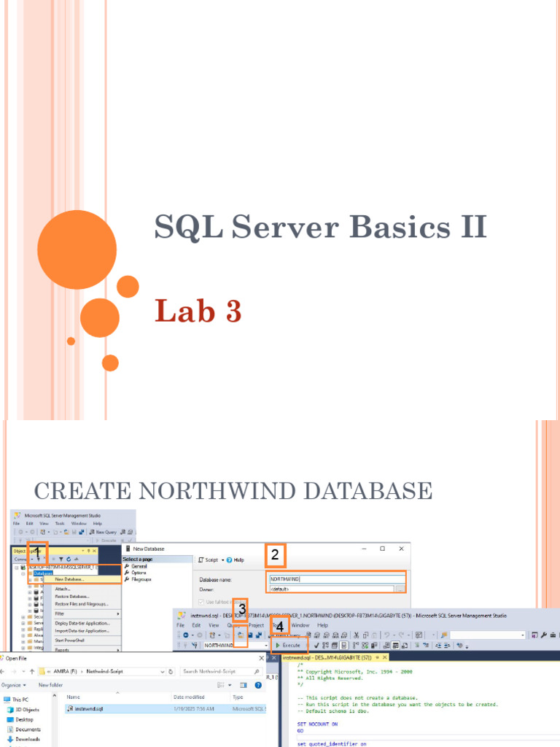Select Downloads in the Open File navigation pane
Viewport: 560px width, 747px height.
[23, 739]
